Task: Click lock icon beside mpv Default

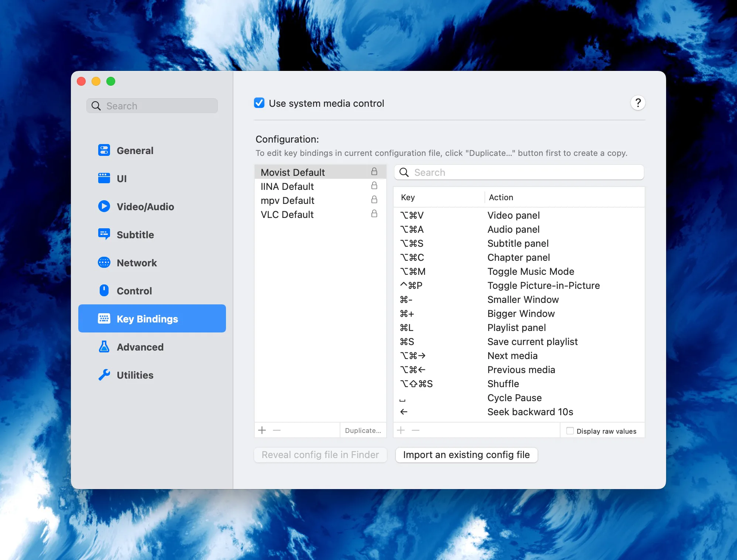Action: coord(374,200)
